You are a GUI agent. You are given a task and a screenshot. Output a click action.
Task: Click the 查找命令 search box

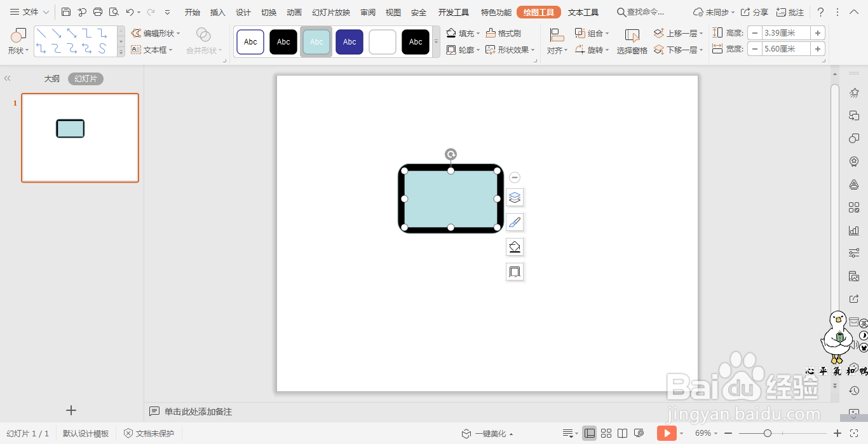(641, 12)
